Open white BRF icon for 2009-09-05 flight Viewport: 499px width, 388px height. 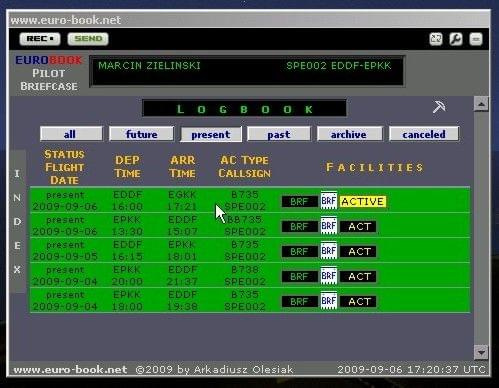(329, 251)
